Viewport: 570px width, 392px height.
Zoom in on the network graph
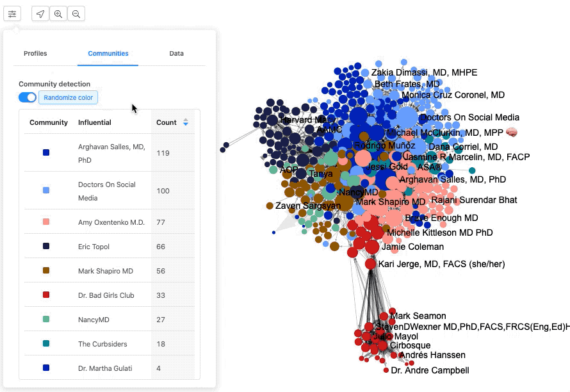pyautogui.click(x=58, y=14)
